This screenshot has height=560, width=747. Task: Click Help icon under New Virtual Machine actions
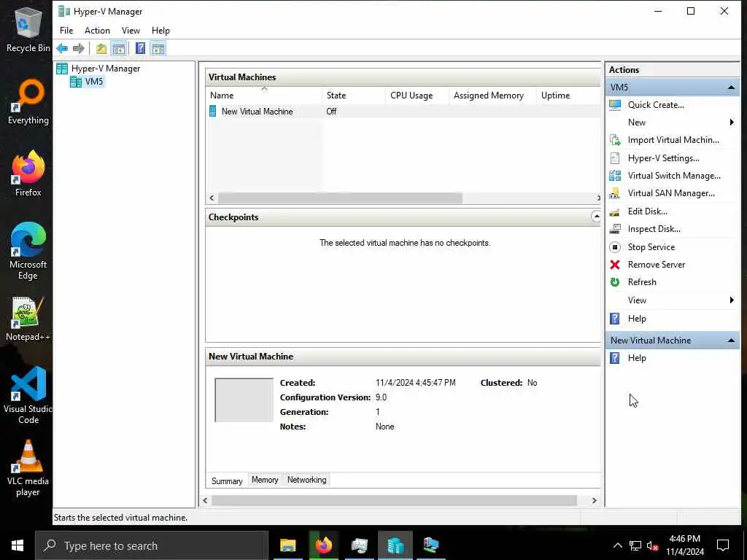click(x=615, y=358)
